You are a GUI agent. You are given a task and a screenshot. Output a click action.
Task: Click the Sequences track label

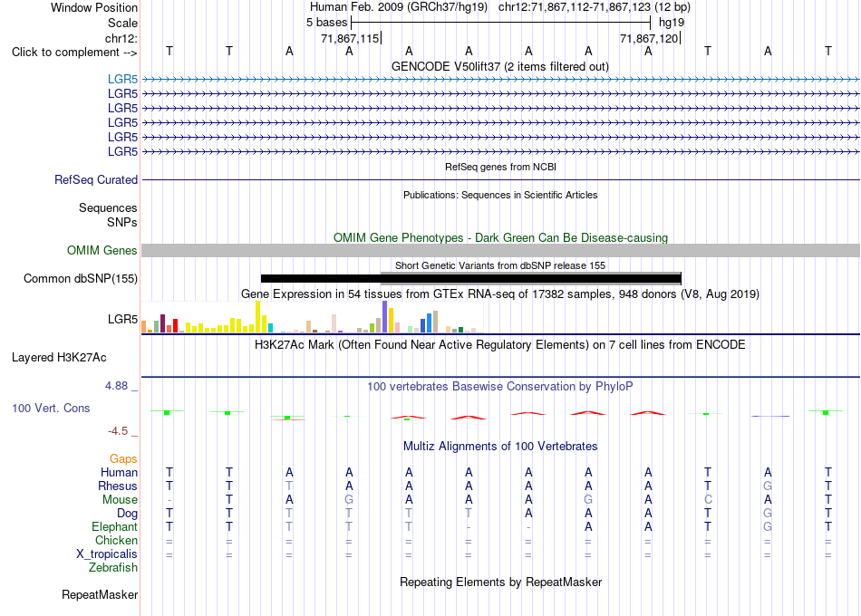[x=108, y=207]
